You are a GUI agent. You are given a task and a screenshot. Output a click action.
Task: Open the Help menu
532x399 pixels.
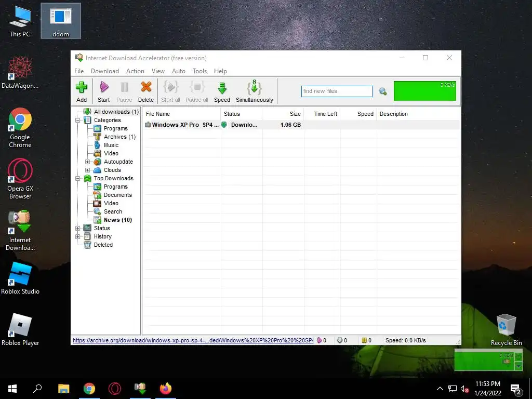220,71
